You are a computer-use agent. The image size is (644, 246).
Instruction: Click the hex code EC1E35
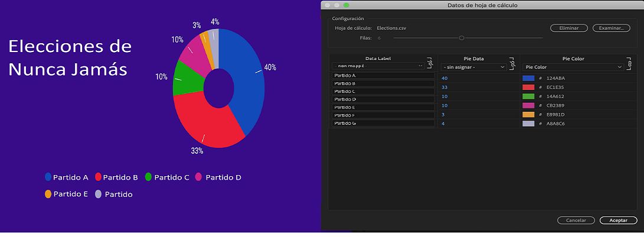[555, 87]
